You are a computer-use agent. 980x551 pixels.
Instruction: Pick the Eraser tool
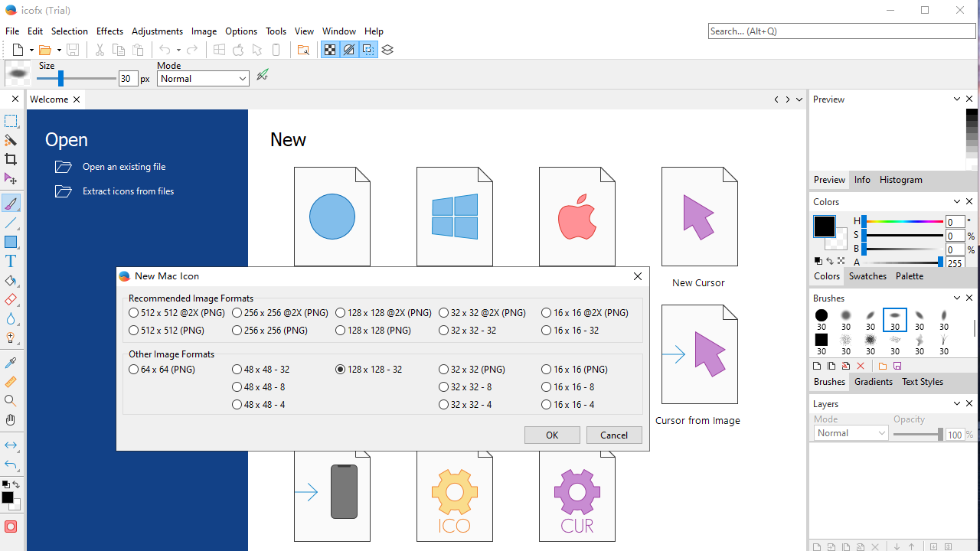tap(11, 300)
